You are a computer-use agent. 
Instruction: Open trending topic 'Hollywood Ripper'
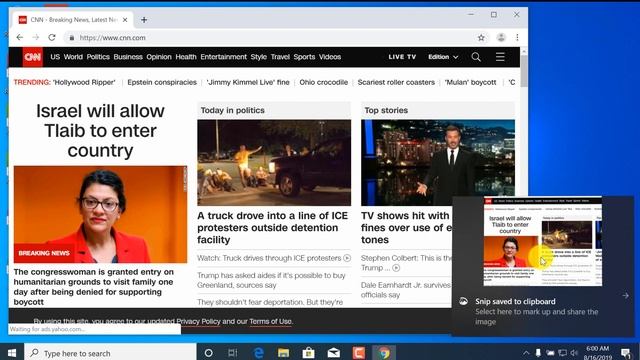coord(84,82)
